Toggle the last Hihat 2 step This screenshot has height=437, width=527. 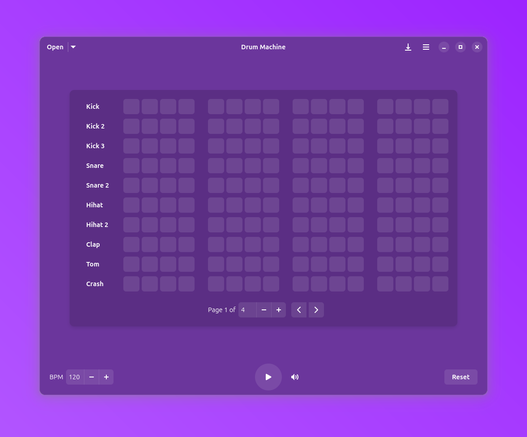click(x=440, y=225)
